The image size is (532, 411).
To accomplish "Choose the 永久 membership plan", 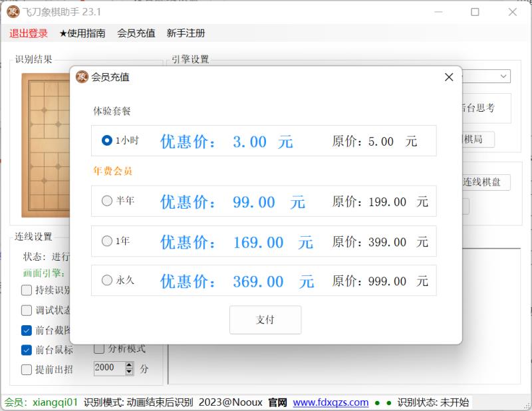I will (x=107, y=281).
